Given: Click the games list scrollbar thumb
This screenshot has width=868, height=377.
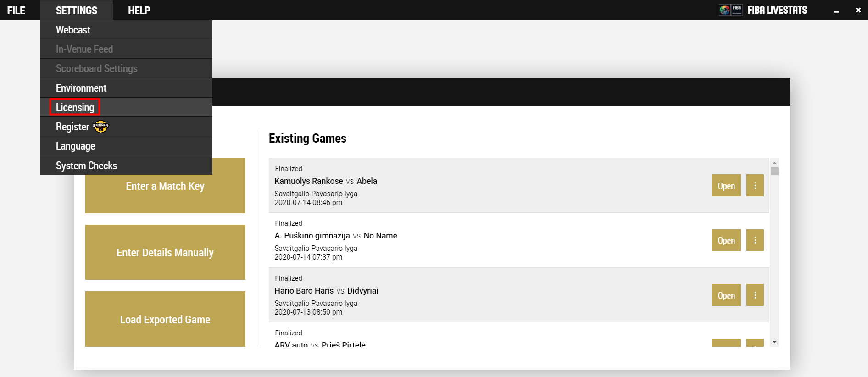Looking at the screenshot, I should 774,171.
